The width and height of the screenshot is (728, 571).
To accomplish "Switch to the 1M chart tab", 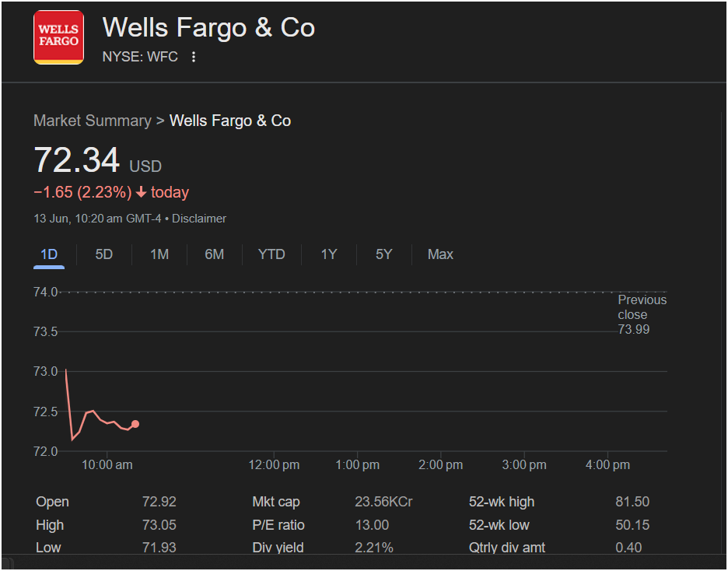I will tap(159, 254).
